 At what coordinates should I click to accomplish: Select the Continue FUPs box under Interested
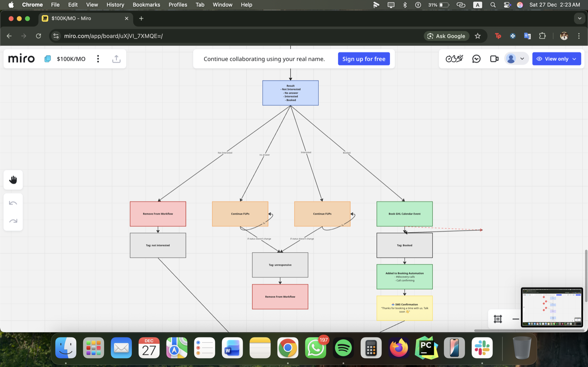[322, 214]
